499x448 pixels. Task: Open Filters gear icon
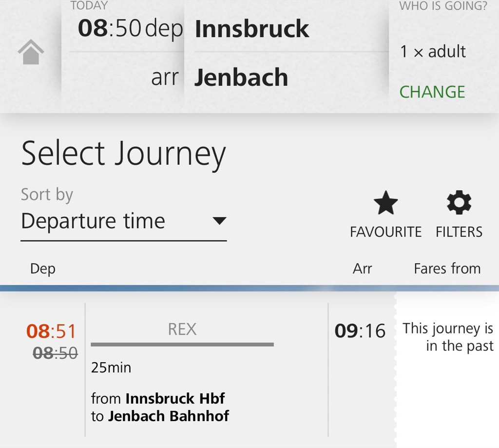[459, 203]
